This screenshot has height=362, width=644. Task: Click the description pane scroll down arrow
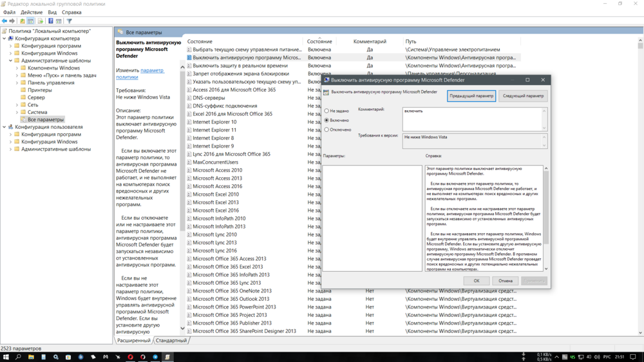point(182,329)
